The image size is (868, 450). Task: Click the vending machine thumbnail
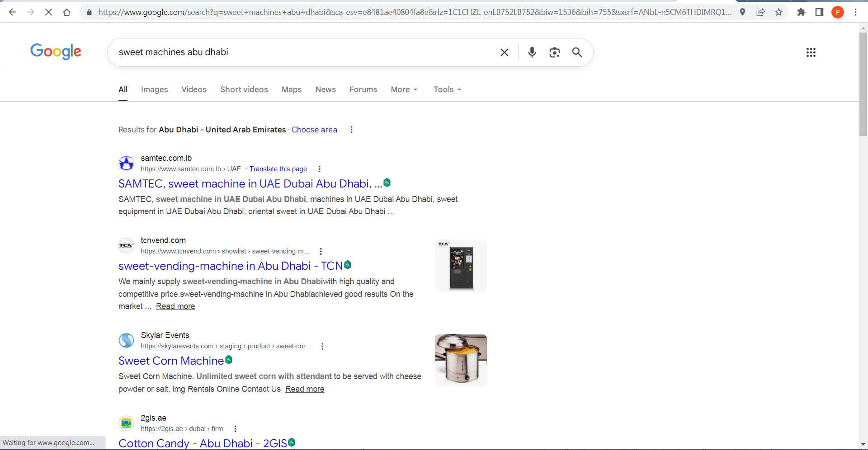[461, 265]
